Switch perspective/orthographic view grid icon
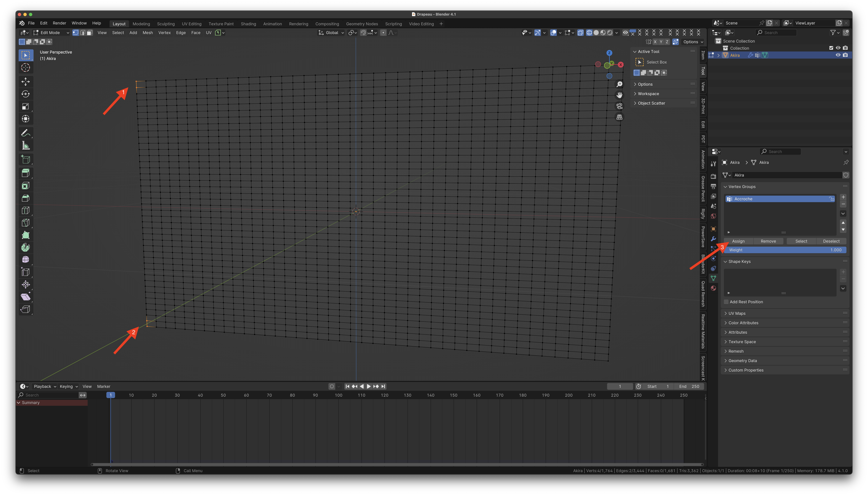The width and height of the screenshot is (868, 495). point(619,117)
